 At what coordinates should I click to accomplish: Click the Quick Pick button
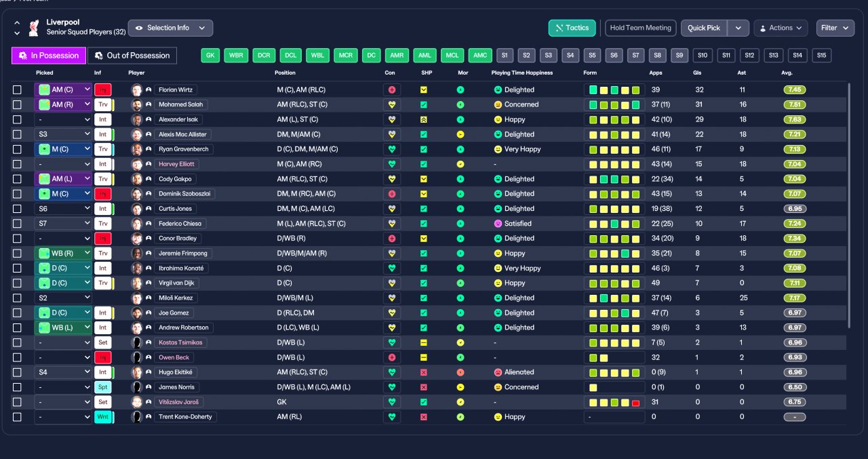point(704,28)
